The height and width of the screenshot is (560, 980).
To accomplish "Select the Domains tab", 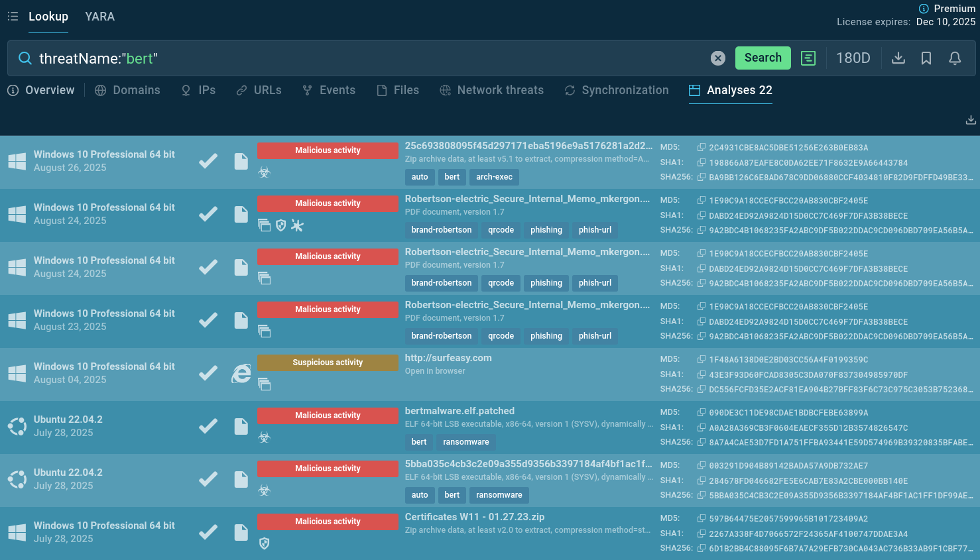I will (x=127, y=90).
